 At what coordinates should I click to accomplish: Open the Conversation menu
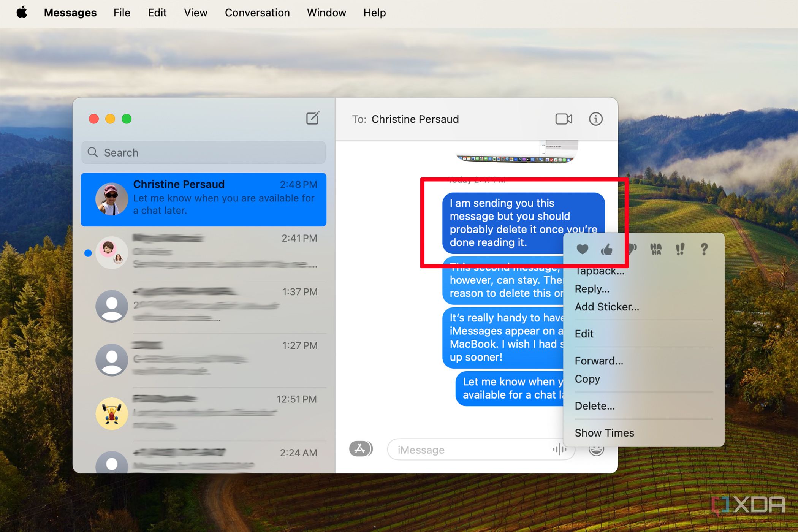pyautogui.click(x=257, y=13)
